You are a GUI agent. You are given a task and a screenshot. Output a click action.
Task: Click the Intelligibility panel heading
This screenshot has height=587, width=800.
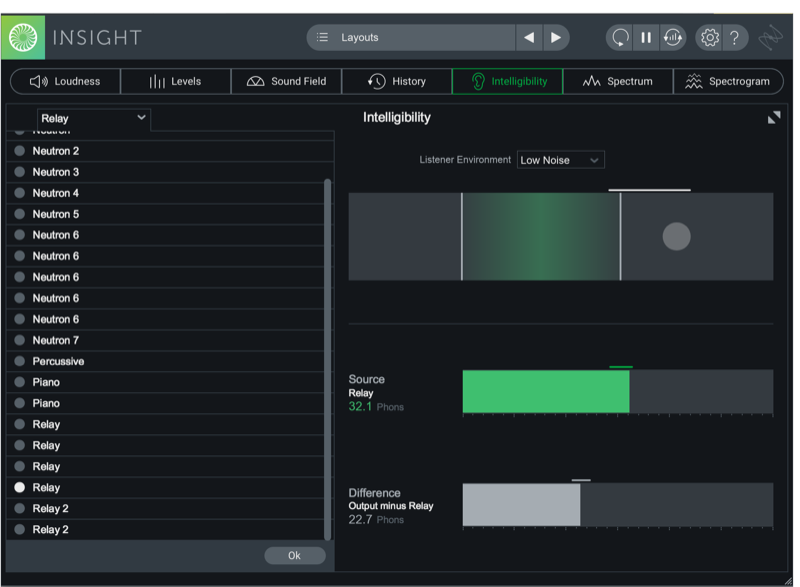[397, 118]
